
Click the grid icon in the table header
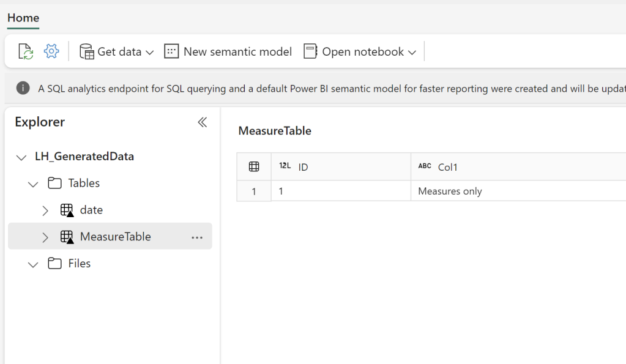(253, 166)
